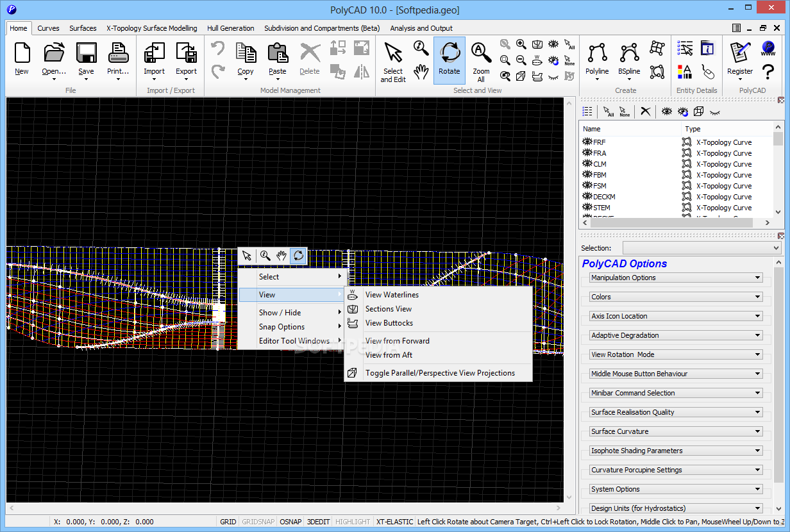Click the Zoom Out minus magnifier
This screenshot has width=790, height=532.
pos(521,60)
